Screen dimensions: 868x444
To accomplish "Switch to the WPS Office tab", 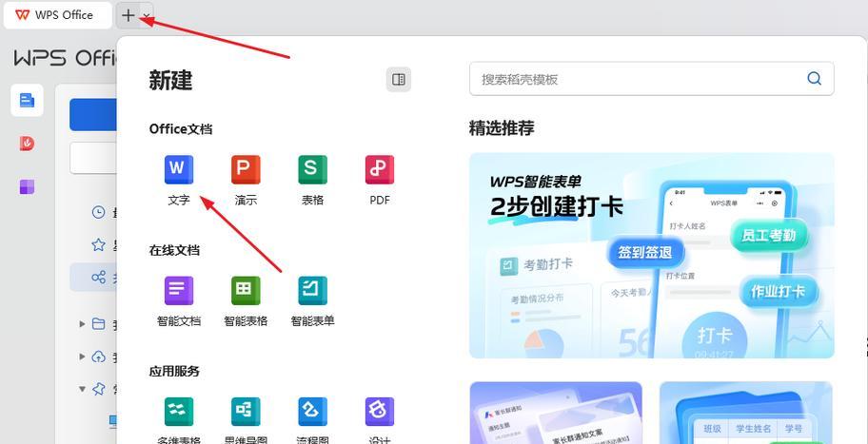I will pyautogui.click(x=56, y=15).
